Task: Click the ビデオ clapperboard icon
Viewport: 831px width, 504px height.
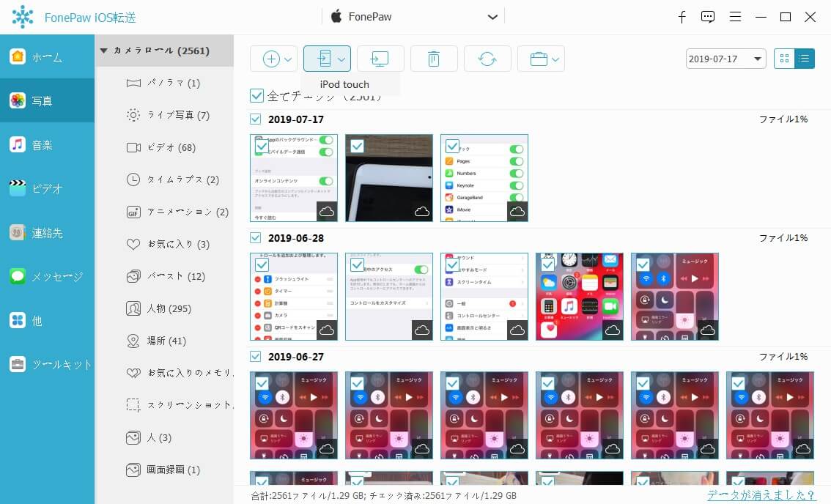Action: (18, 188)
